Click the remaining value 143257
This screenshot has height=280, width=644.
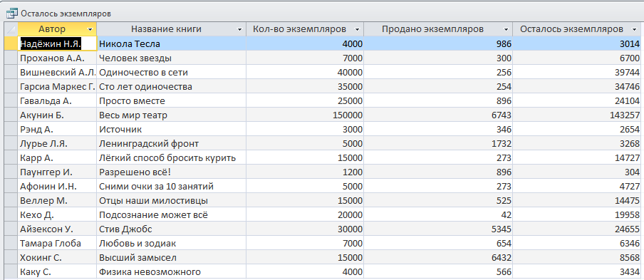[624, 115]
